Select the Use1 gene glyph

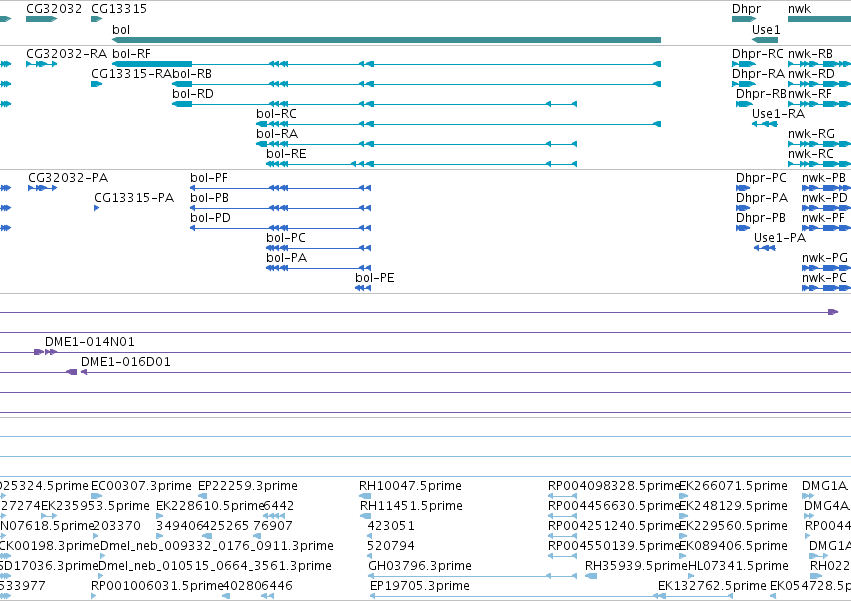[765, 40]
